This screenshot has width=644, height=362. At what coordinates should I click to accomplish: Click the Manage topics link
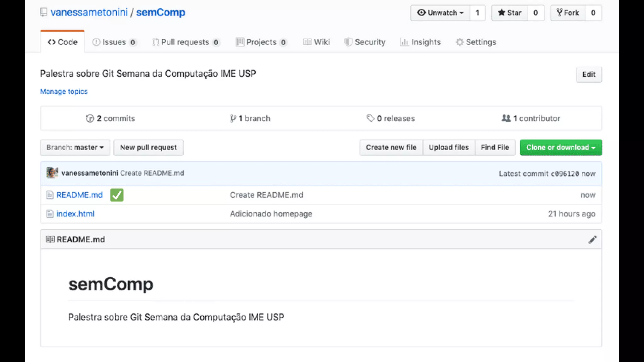click(64, 91)
